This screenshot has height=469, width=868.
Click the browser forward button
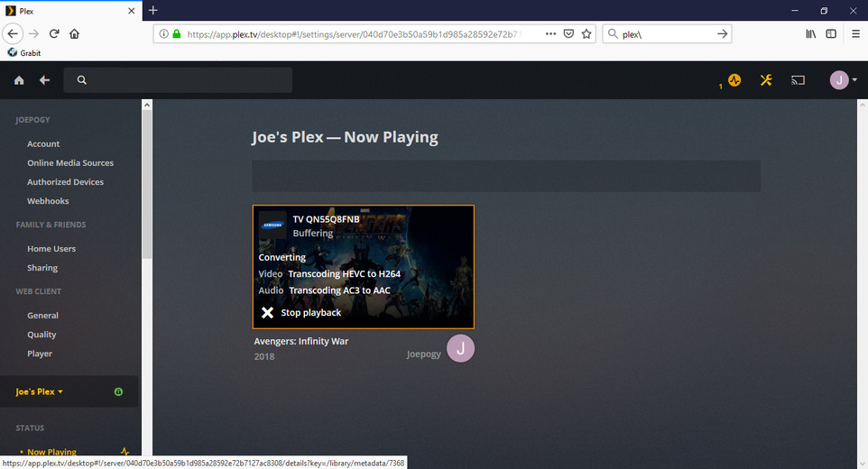click(33, 33)
